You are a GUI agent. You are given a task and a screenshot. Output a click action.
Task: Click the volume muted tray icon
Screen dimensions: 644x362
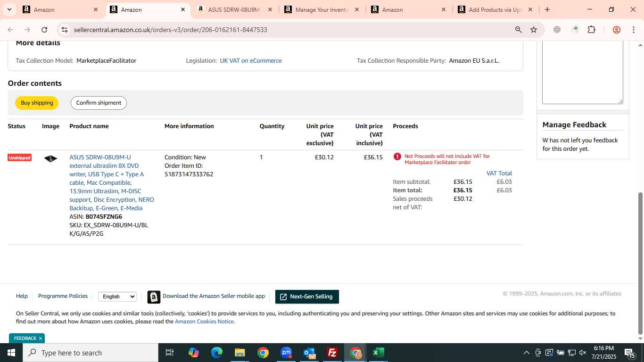pyautogui.click(x=583, y=353)
